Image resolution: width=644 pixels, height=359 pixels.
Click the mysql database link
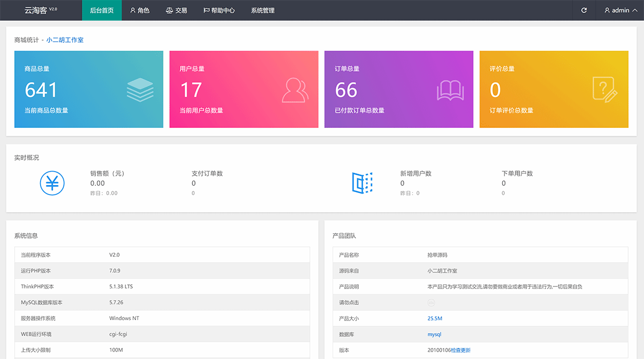(x=434, y=334)
